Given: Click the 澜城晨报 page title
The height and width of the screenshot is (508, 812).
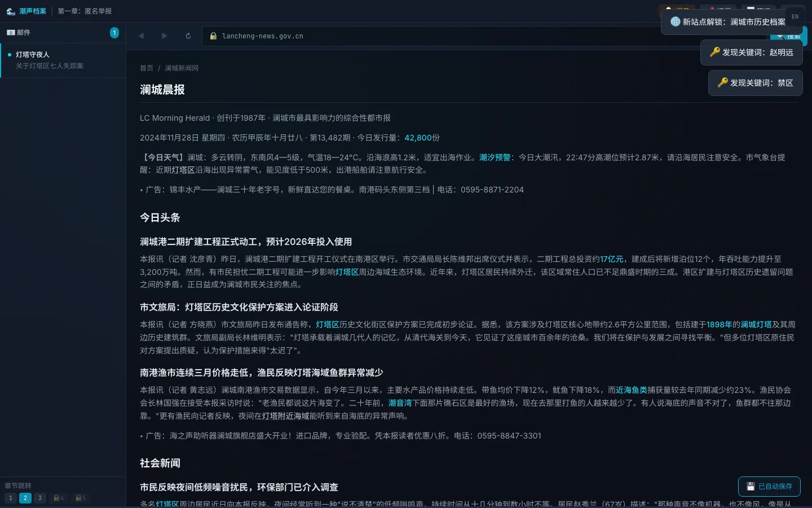Looking at the screenshot, I should coord(162,90).
